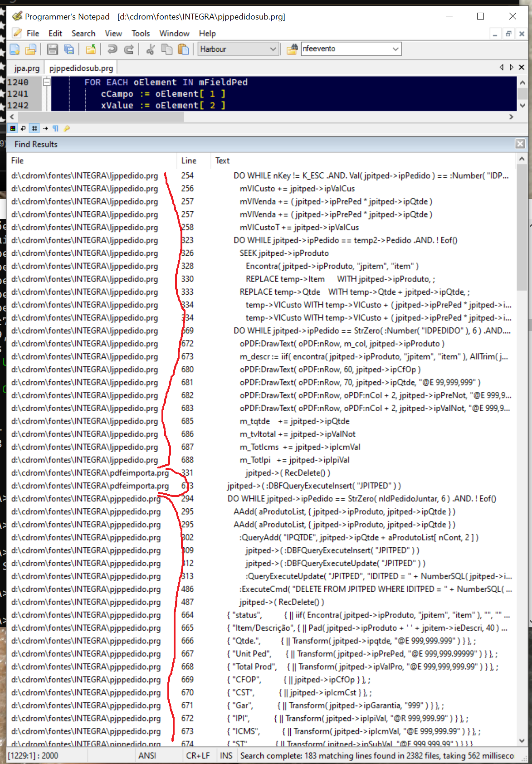Viewport: 532px width, 764px height.
Task: Click tab strip left arrow
Action: (502, 67)
